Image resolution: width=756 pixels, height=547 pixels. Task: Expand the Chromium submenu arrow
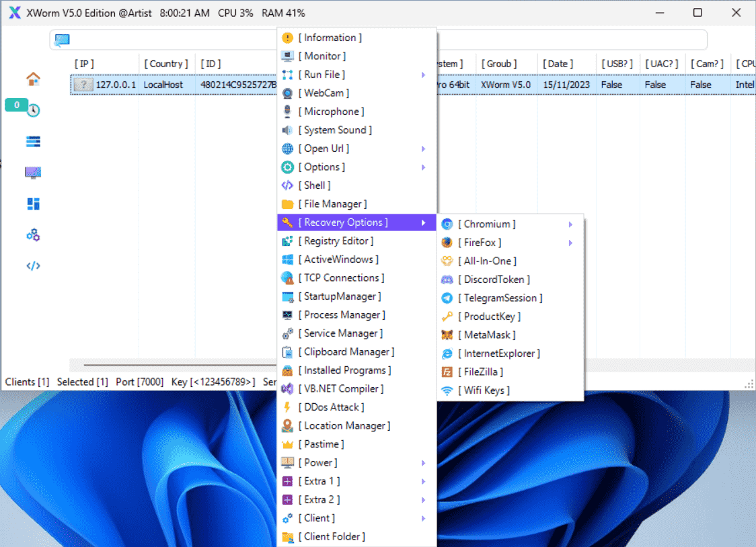570,224
